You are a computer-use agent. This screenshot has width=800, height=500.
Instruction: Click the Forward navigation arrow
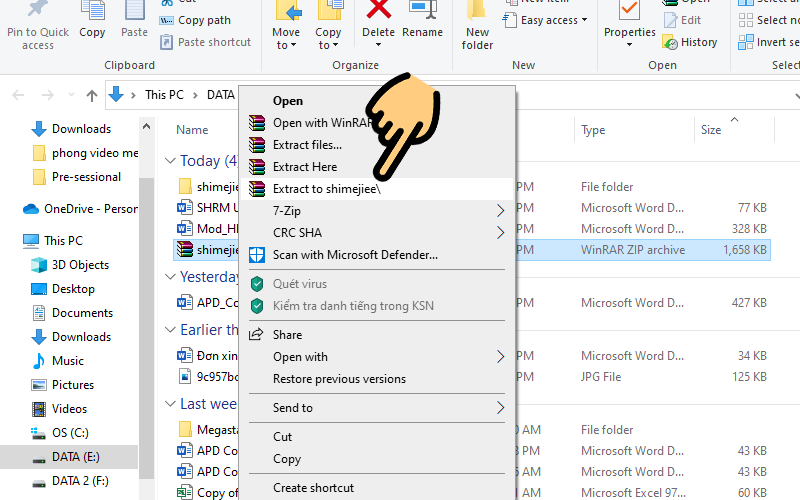point(47,95)
